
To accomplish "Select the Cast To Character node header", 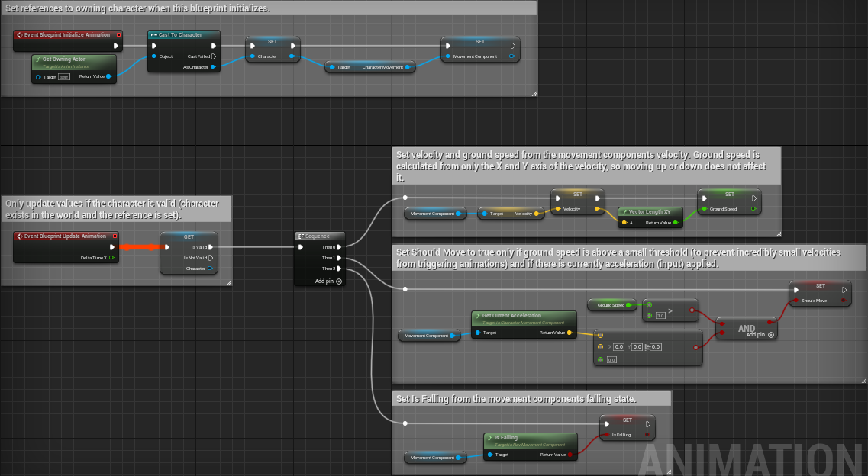I will click(x=184, y=35).
